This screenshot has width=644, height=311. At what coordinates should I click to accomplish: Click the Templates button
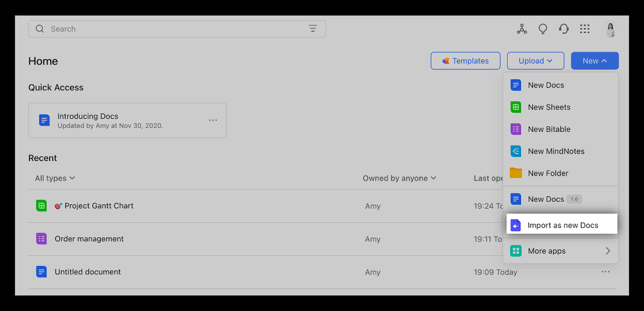pyautogui.click(x=465, y=61)
